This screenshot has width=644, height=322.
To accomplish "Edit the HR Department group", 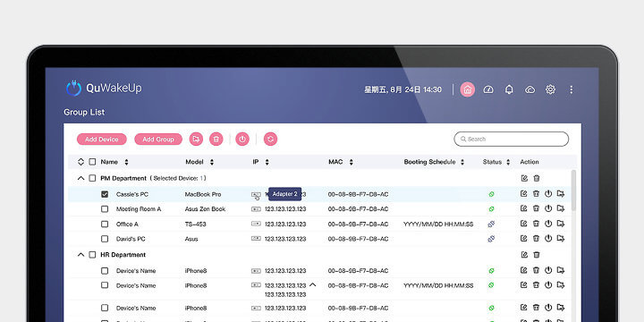I will pos(524,255).
